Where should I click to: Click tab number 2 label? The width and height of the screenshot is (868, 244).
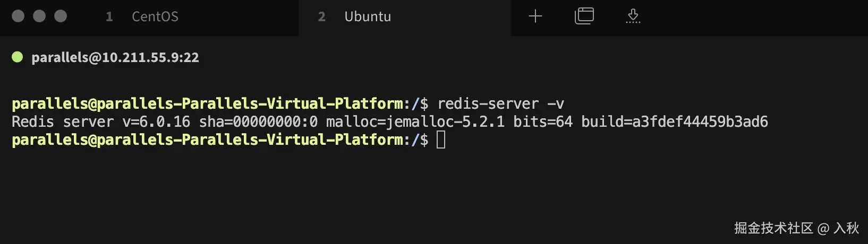[321, 17]
